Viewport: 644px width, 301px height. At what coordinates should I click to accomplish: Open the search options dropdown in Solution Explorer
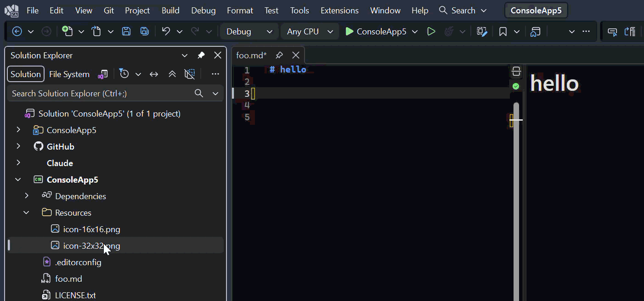[215, 93]
